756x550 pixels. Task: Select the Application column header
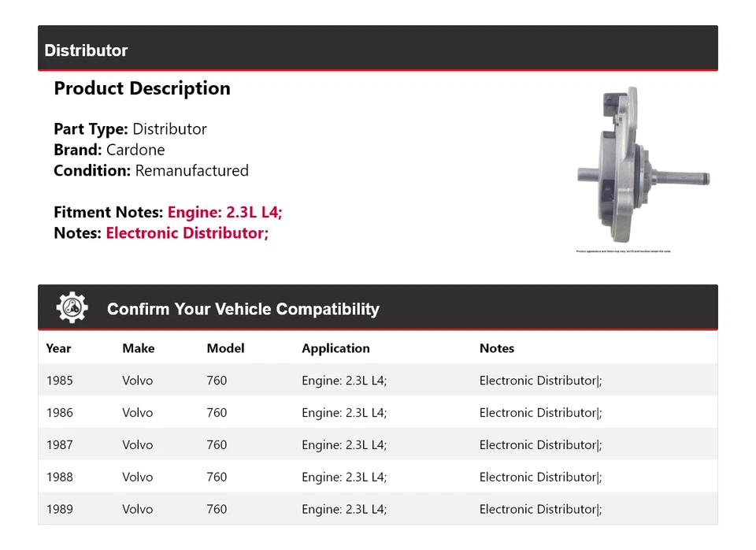335,348
